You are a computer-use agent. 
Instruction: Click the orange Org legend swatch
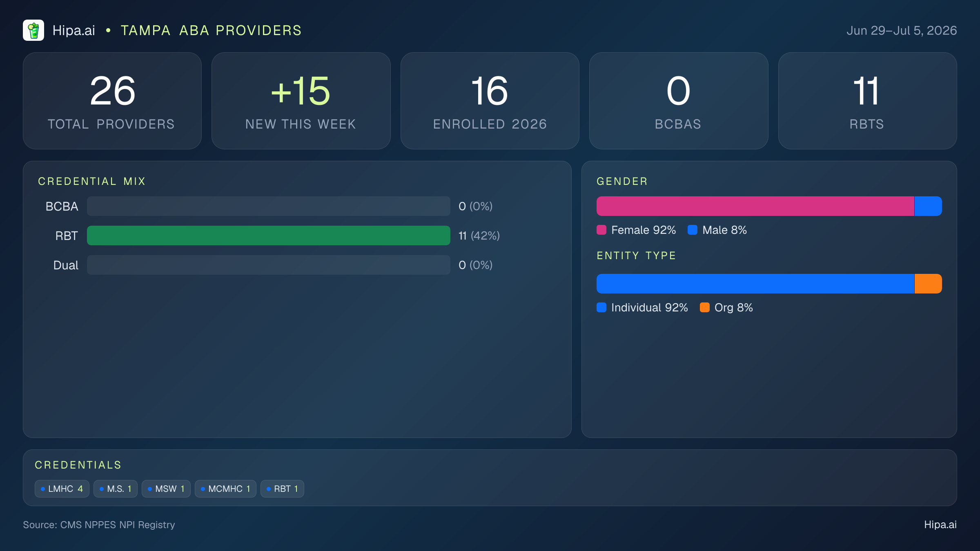[x=705, y=307]
